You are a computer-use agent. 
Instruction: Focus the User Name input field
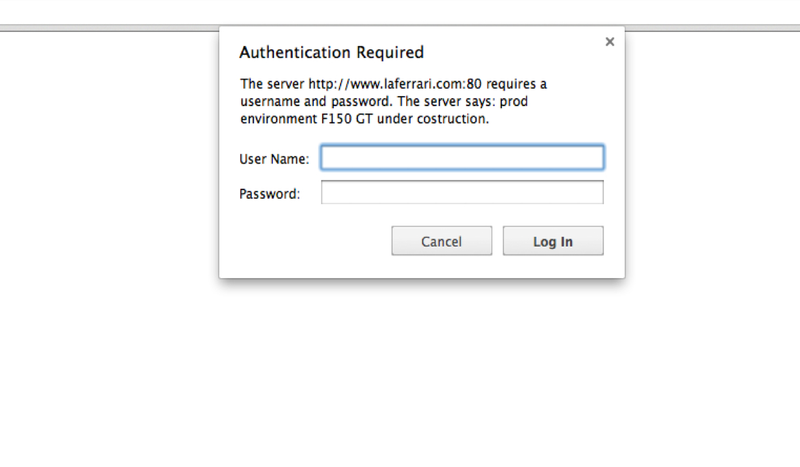point(462,157)
